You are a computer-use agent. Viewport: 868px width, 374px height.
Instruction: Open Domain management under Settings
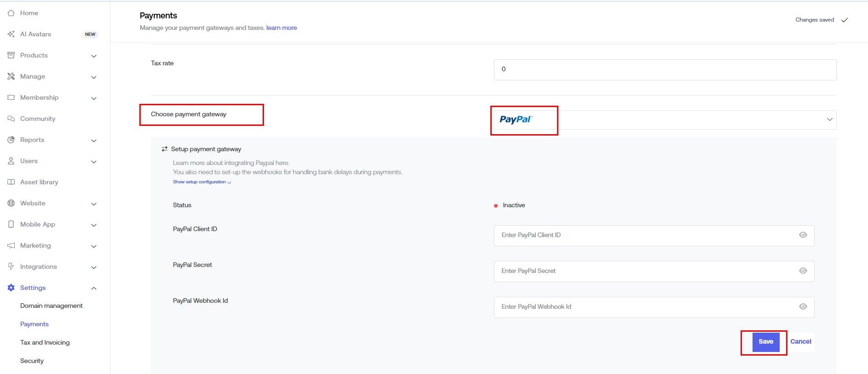click(x=52, y=306)
